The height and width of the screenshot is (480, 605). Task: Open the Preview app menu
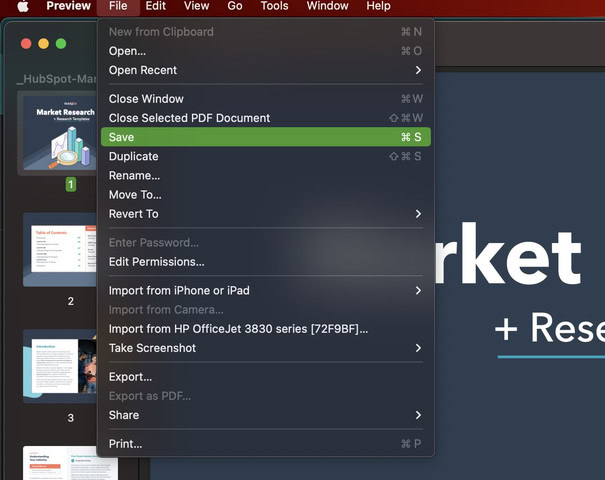point(68,6)
